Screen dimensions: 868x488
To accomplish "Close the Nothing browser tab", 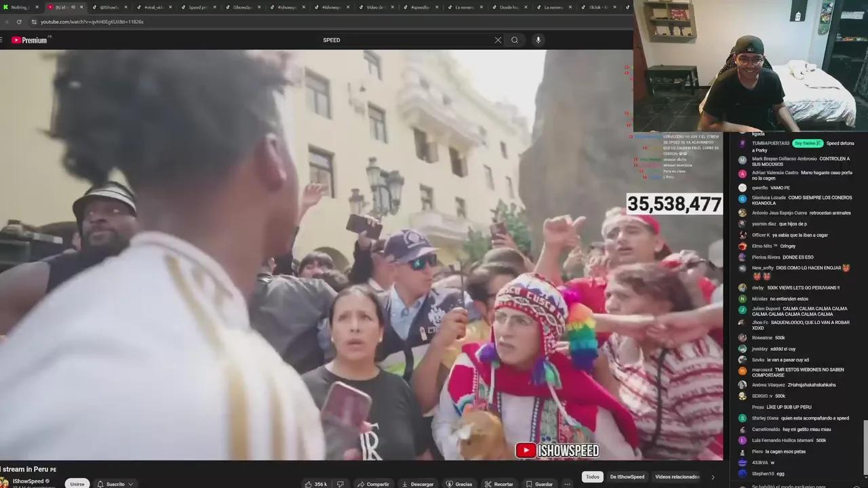I will [x=38, y=7].
